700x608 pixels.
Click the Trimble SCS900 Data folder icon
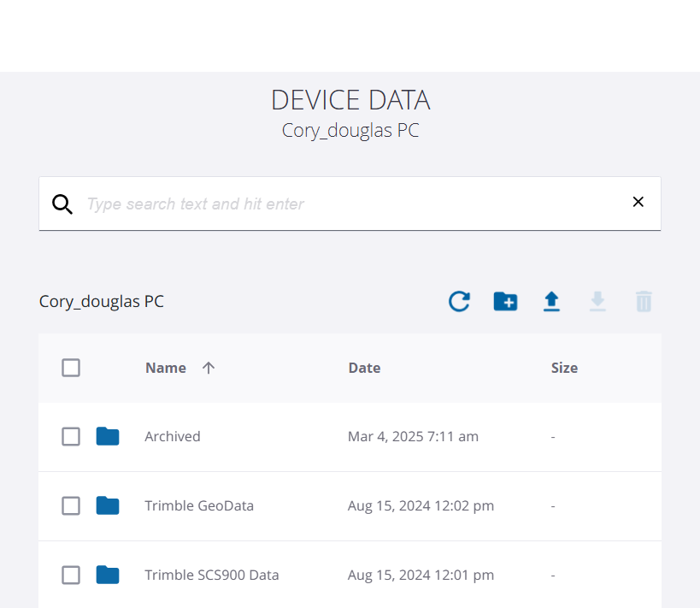(108, 575)
